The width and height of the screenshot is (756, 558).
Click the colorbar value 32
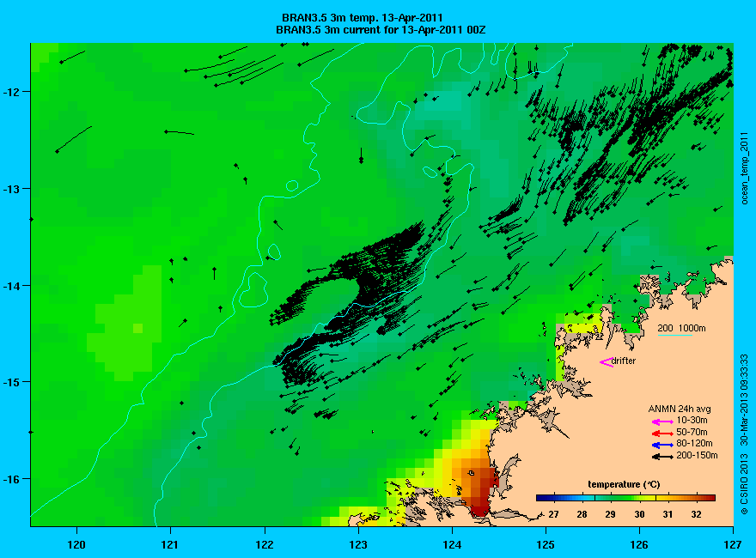point(696,514)
